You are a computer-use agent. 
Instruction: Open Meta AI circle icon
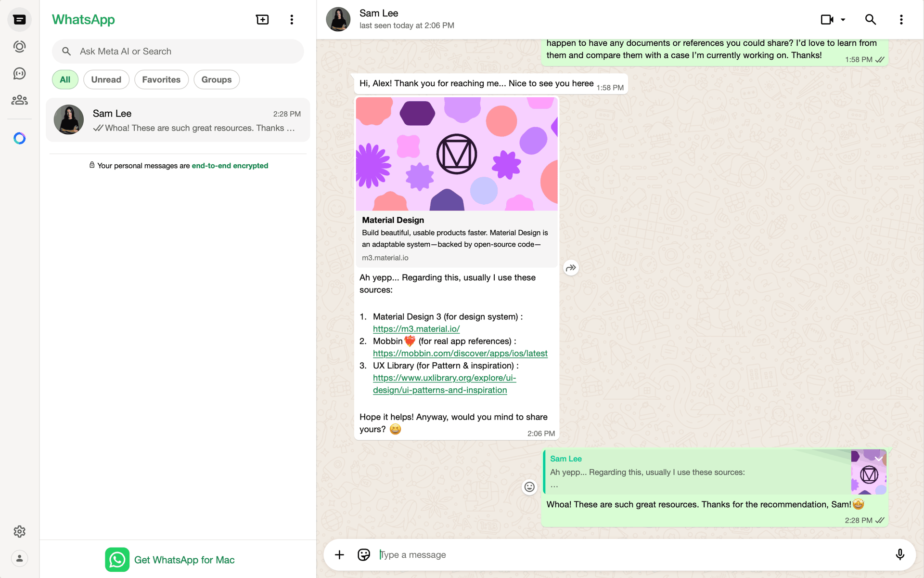[19, 138]
